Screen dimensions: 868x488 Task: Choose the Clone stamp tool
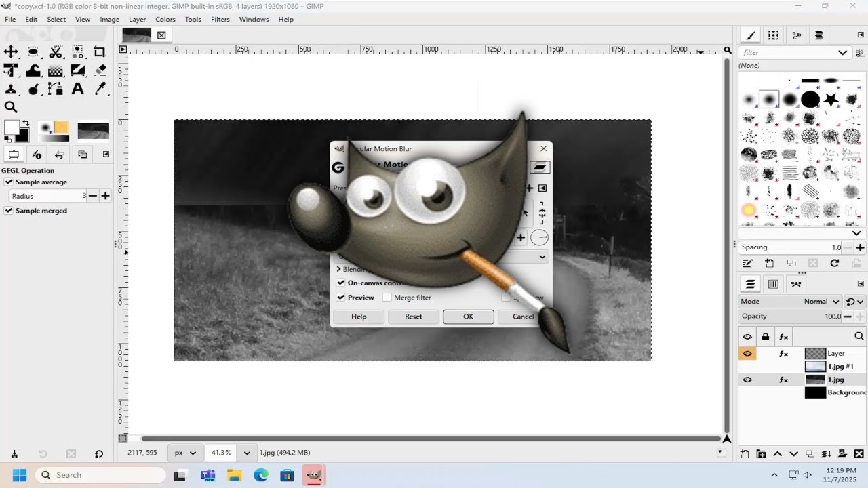coord(11,88)
